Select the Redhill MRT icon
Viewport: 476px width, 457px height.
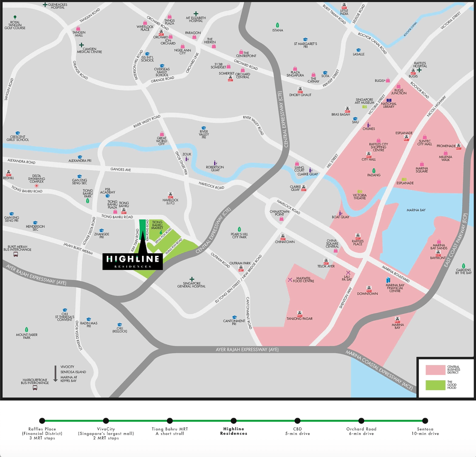8,173
